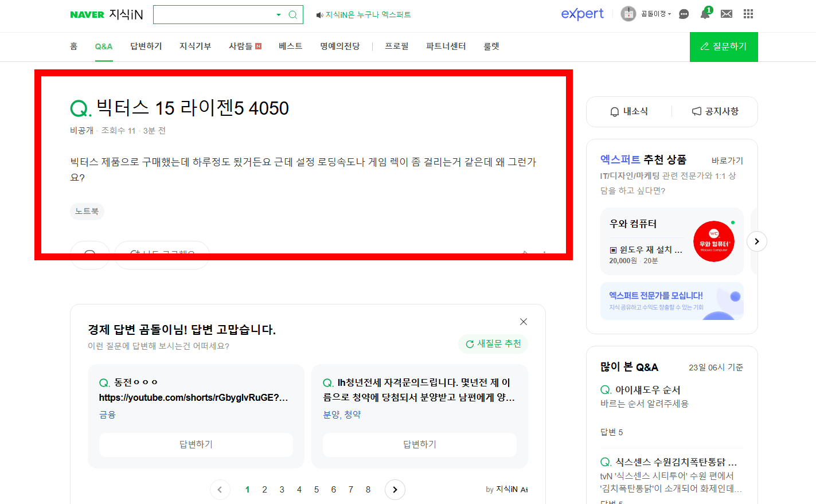This screenshot has width=816, height=504.
Task: Close the answer recommendation panel
Action: coord(524,322)
